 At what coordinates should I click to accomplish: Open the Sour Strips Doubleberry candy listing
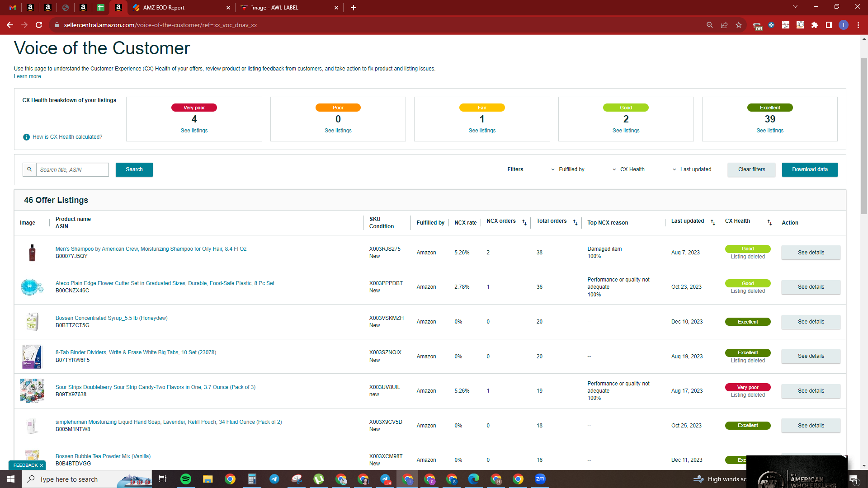pos(156,387)
